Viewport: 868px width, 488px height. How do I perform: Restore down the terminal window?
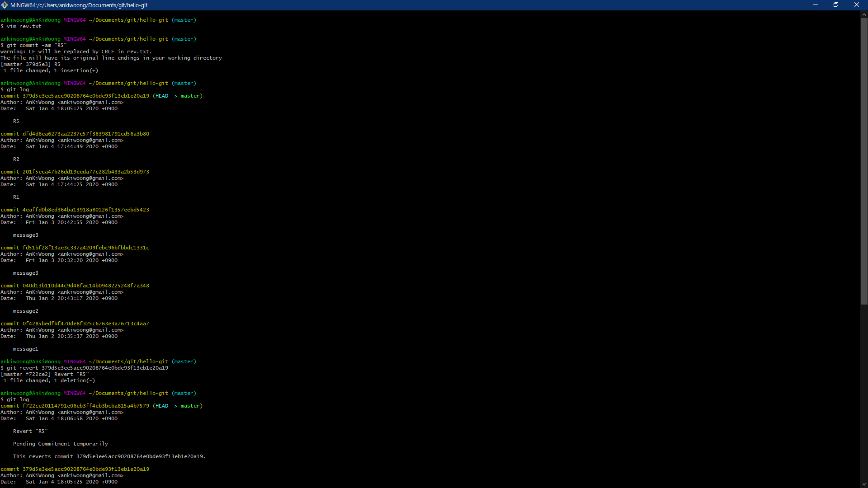click(836, 5)
